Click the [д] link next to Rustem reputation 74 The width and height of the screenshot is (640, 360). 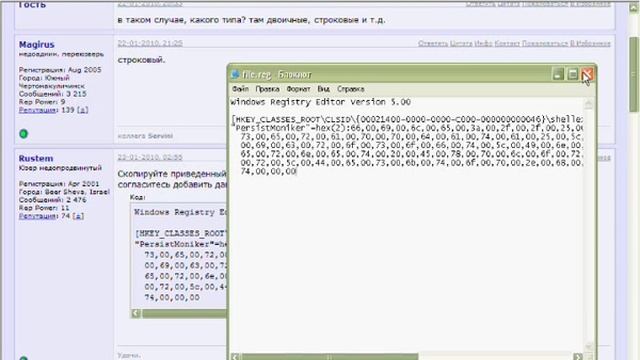click(78, 216)
